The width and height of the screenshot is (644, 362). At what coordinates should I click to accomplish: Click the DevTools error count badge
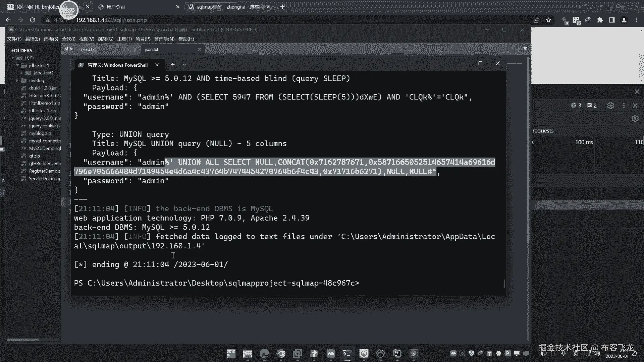point(576,106)
